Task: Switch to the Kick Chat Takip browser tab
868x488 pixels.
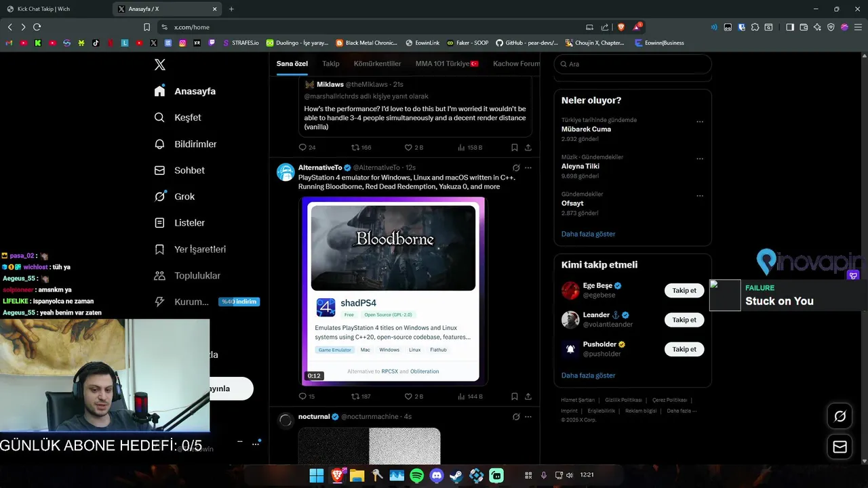Action: (54, 9)
